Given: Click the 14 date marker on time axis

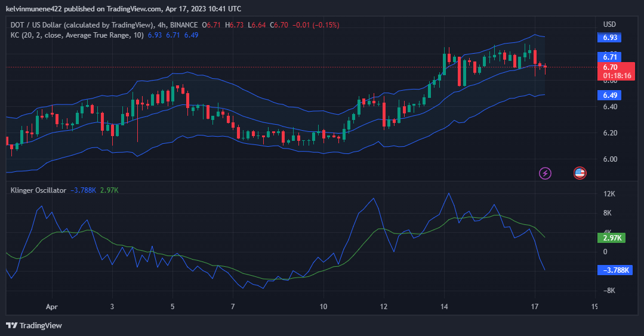Looking at the screenshot, I should pyautogui.click(x=444, y=306).
